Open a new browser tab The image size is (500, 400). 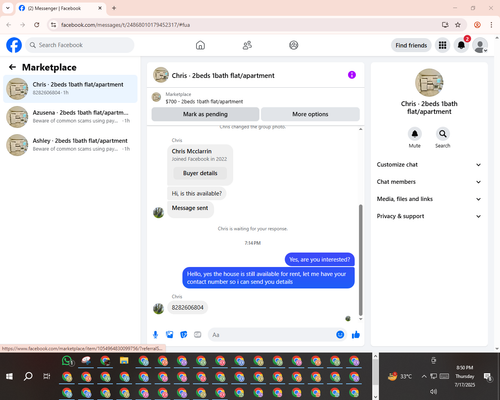(114, 8)
